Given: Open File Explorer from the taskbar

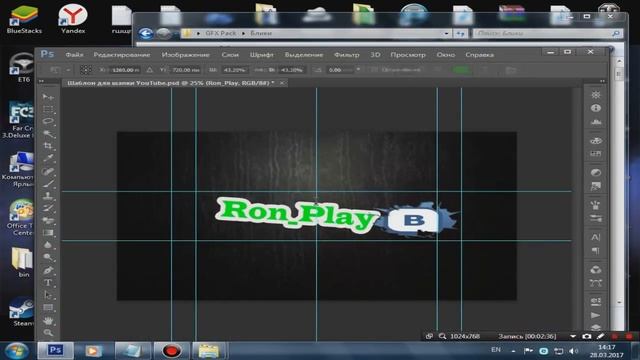Looking at the screenshot, I should pos(209,351).
